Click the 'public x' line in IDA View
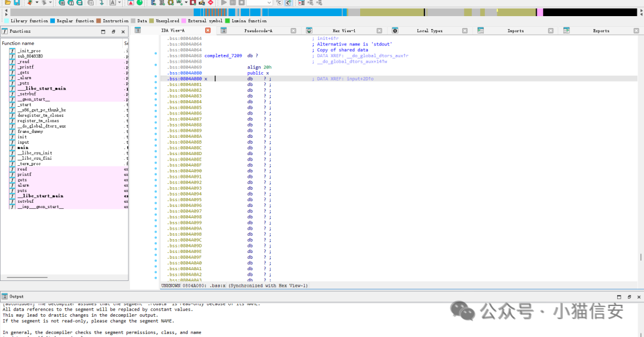Viewport: 644px width, 337px height. [258, 73]
